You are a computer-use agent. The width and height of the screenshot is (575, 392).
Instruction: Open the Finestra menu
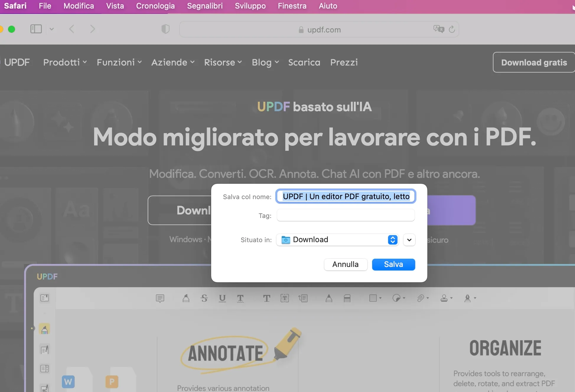[x=292, y=6]
